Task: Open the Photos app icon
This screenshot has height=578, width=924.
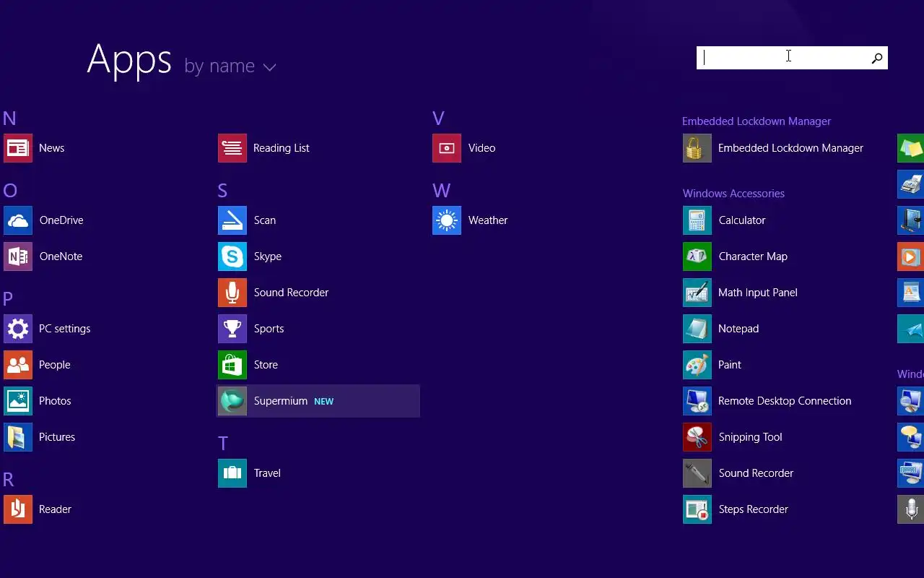Action: 18,401
